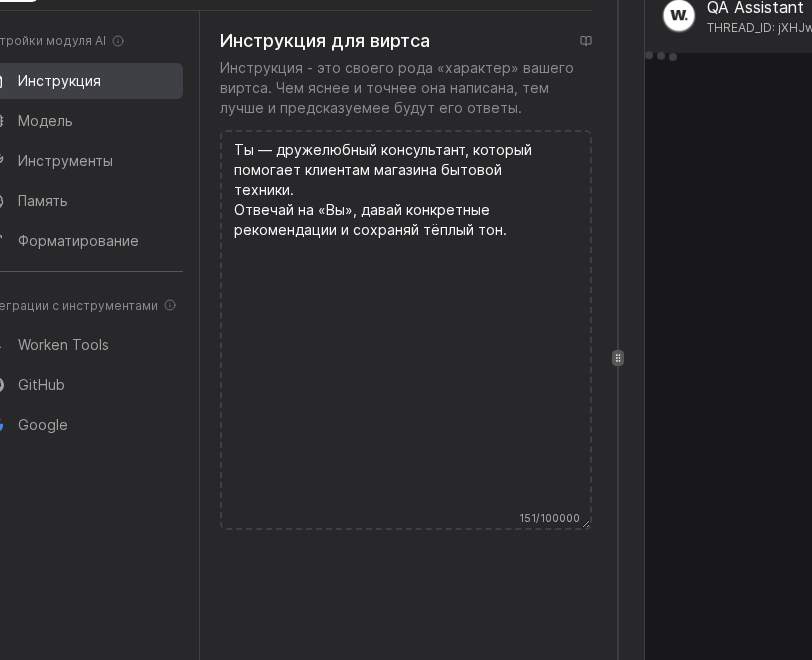Click the Worken Tools icon
Image resolution: width=812 pixels, height=660 pixels.
(x=3, y=345)
